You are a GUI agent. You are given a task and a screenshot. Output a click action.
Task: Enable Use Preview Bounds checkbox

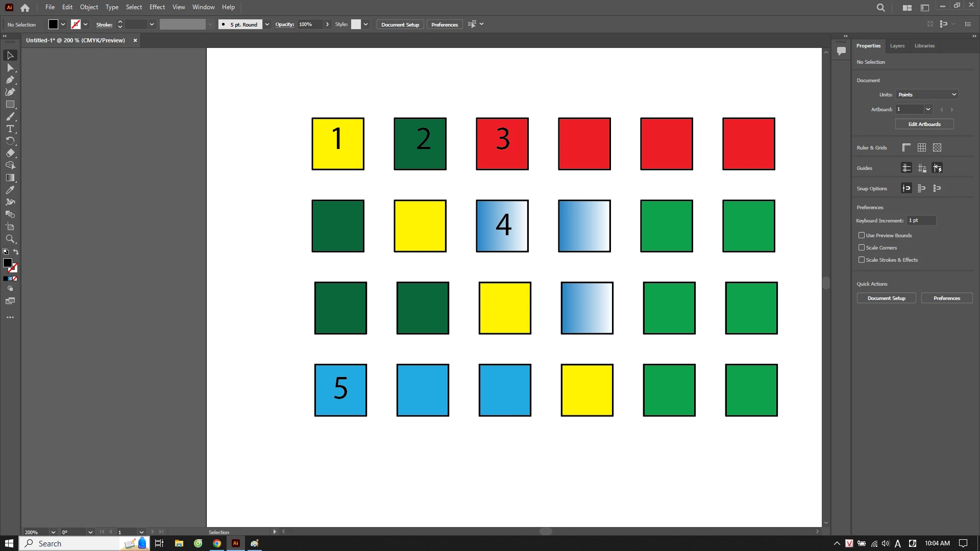click(x=862, y=235)
